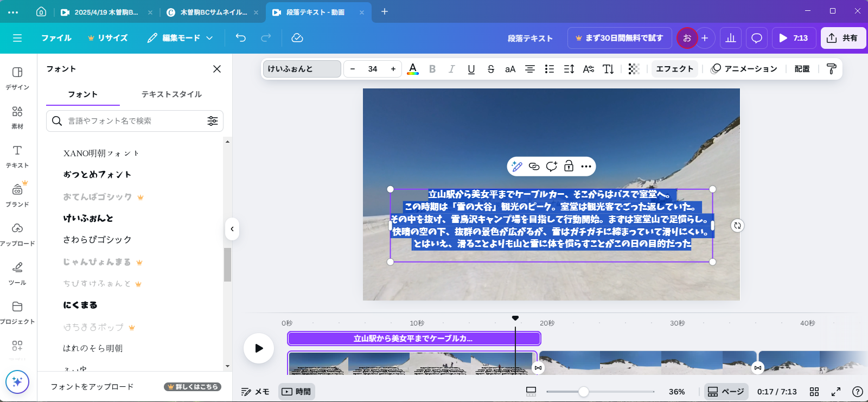Collapse the font side panel arrow
This screenshot has height=402, width=868.
(232, 229)
